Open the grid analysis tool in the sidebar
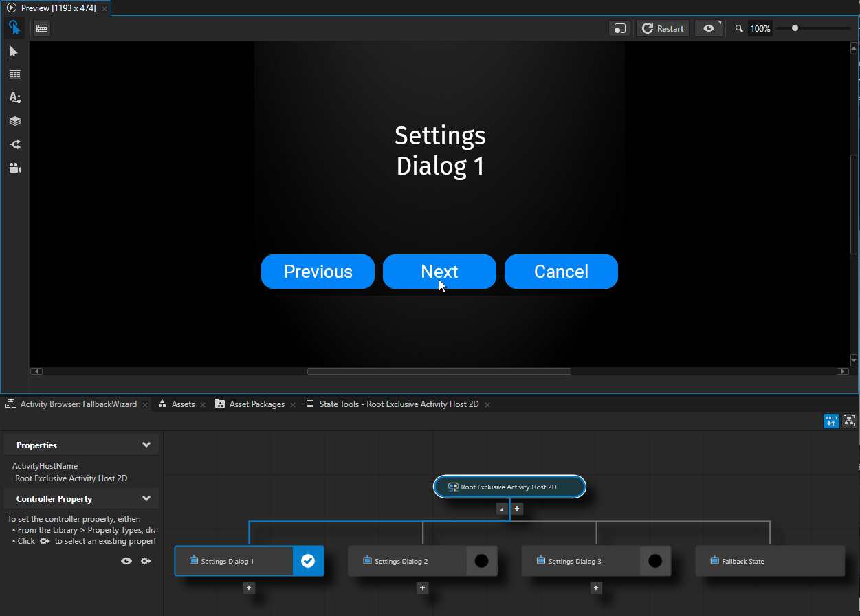The image size is (860, 616). coord(14,74)
